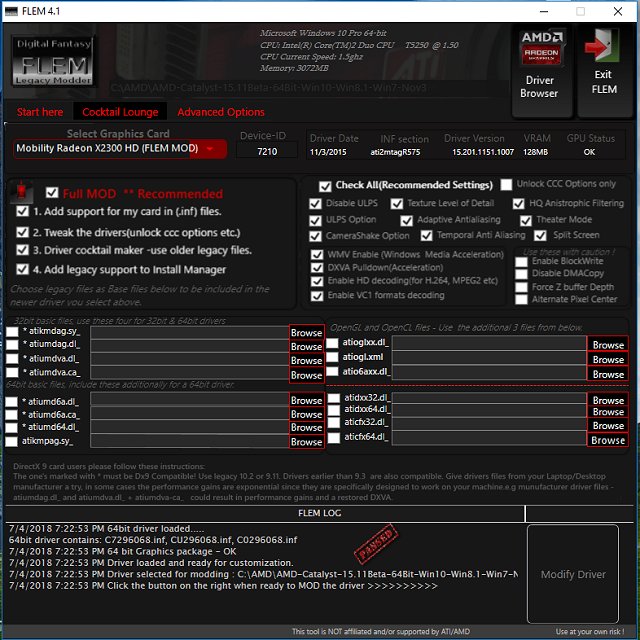Screen dimensions: 640x640
Task: Click the red icon beside Full MOD
Action: click(22, 191)
